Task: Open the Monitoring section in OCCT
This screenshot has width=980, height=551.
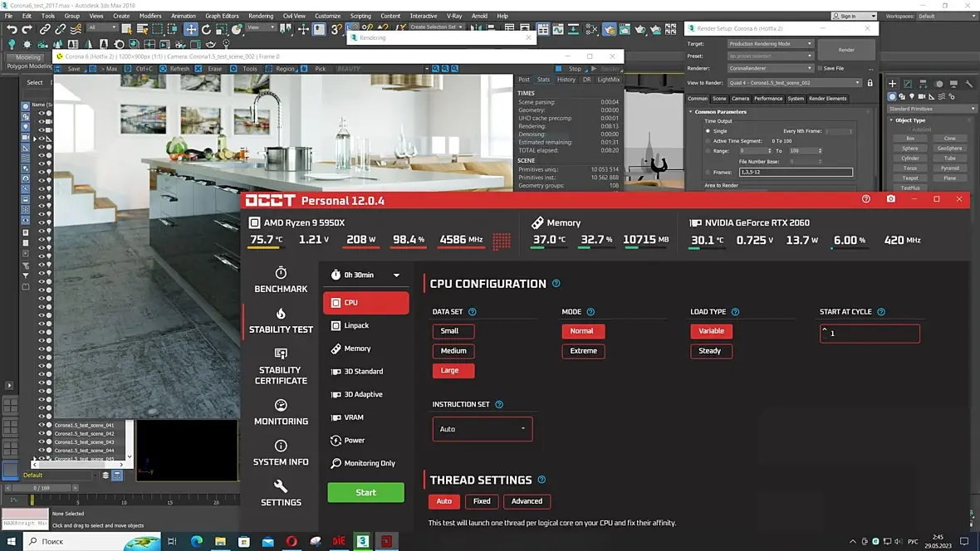Action: [281, 412]
